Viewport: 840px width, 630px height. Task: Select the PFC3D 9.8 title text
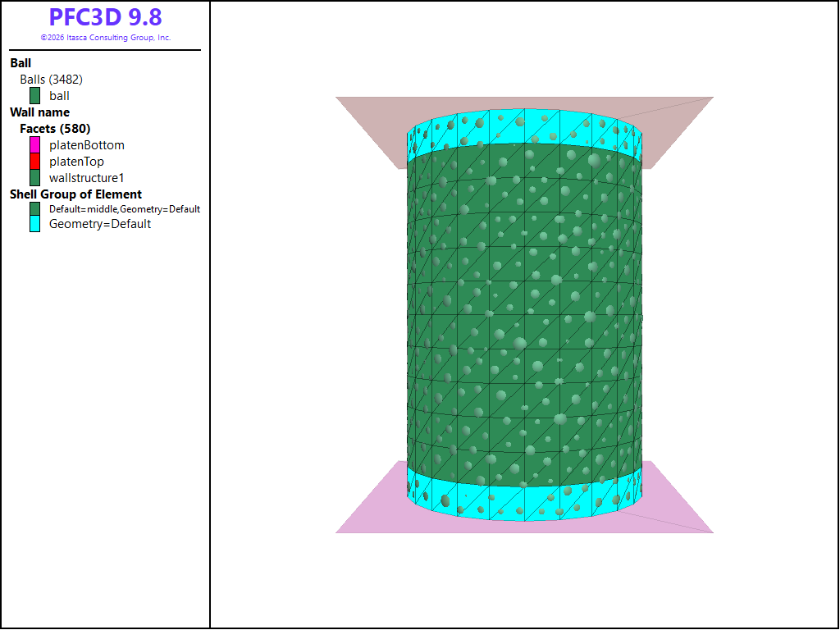(x=106, y=17)
